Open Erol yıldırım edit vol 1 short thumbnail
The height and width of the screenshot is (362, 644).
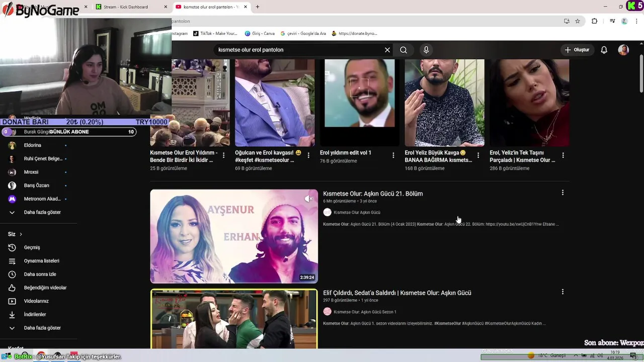[360, 103]
